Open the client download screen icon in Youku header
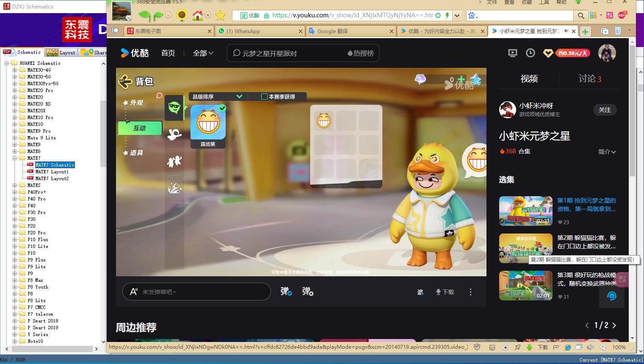 [x=512, y=53]
